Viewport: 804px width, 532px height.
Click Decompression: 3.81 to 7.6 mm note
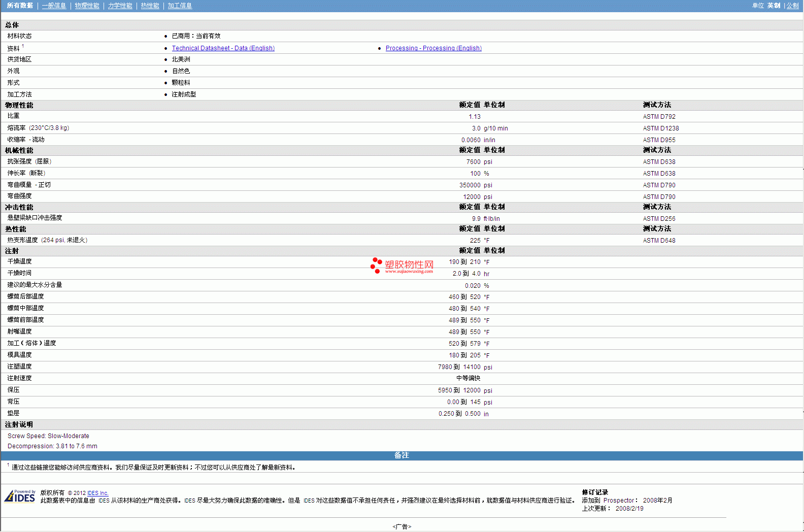click(x=52, y=446)
